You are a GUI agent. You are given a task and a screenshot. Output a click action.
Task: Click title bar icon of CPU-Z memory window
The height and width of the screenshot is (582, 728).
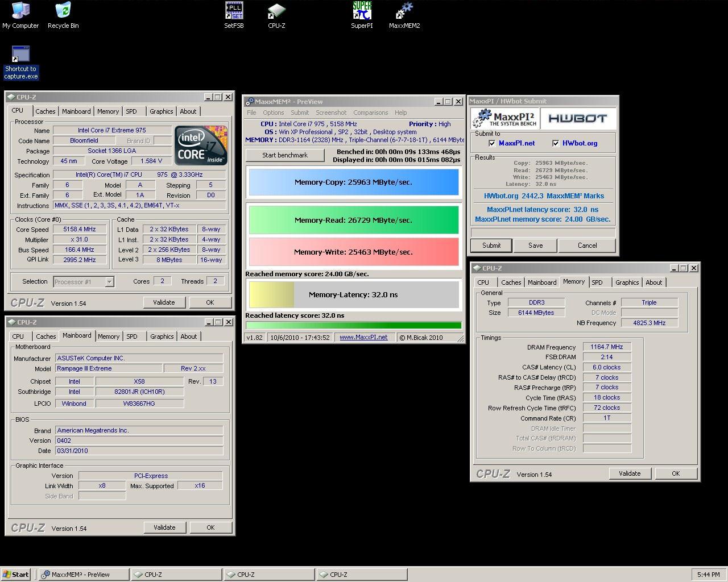click(477, 268)
